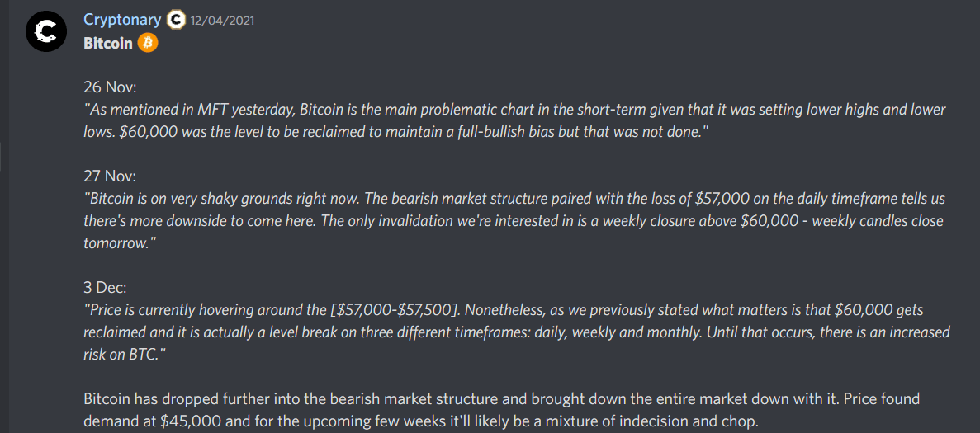Click the bold Bitcoin heading

click(107, 43)
